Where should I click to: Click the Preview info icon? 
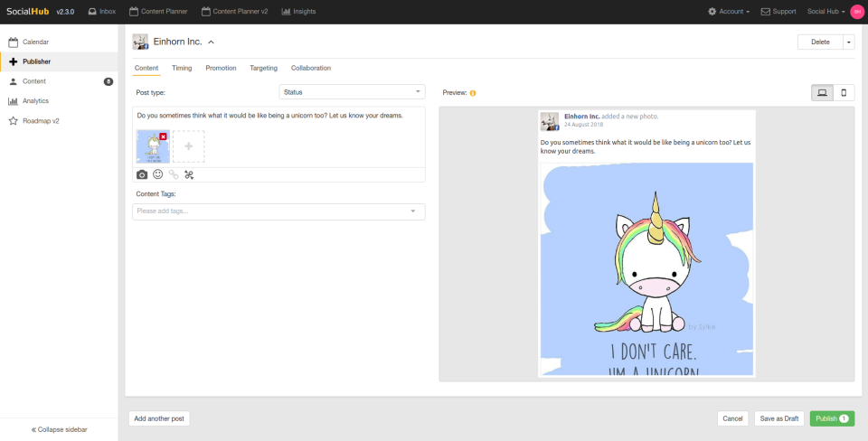point(473,93)
